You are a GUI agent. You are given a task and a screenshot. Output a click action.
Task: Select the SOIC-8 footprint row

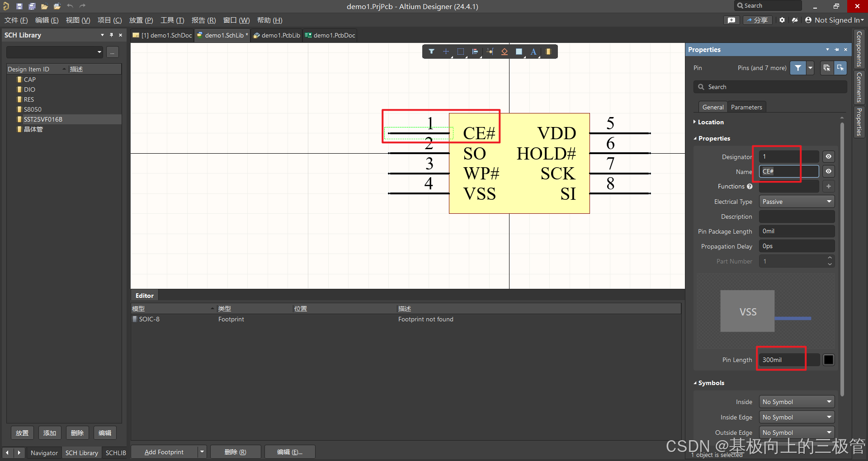(x=406, y=319)
